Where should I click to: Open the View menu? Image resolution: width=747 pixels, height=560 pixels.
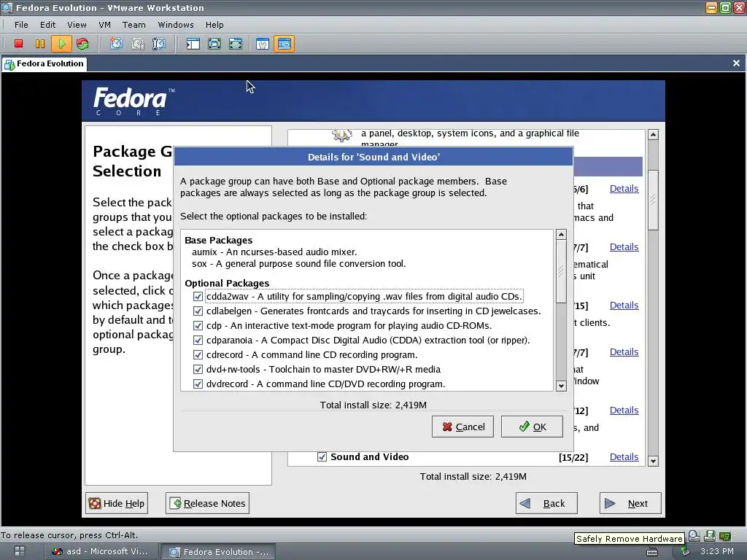pyautogui.click(x=77, y=25)
